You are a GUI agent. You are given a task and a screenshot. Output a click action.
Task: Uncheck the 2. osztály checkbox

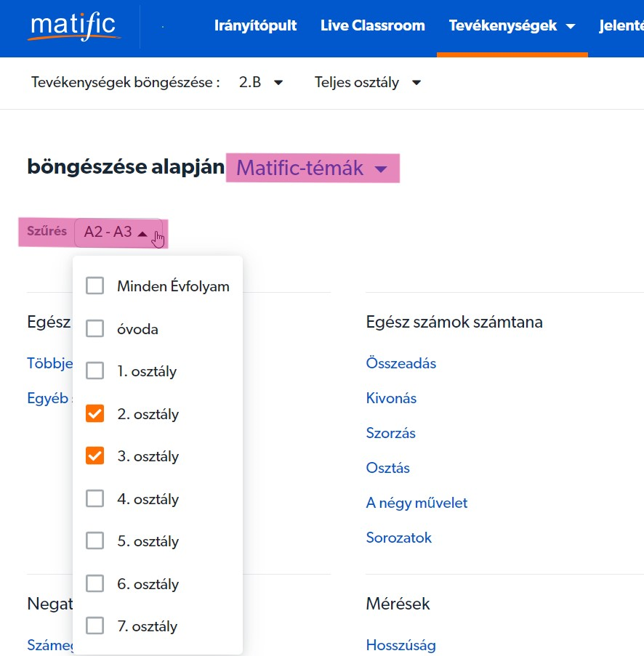[x=95, y=413]
